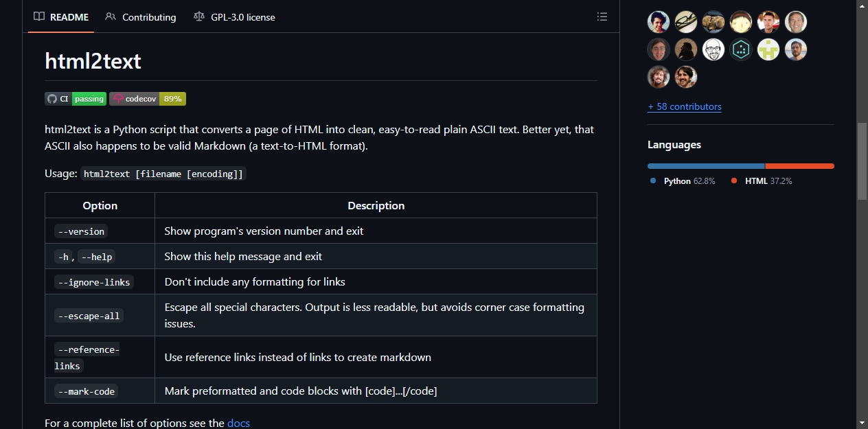This screenshot has height=429, width=868.
Task: Click the scroll-down arrow of the page scrollbar
Action: tap(862, 422)
